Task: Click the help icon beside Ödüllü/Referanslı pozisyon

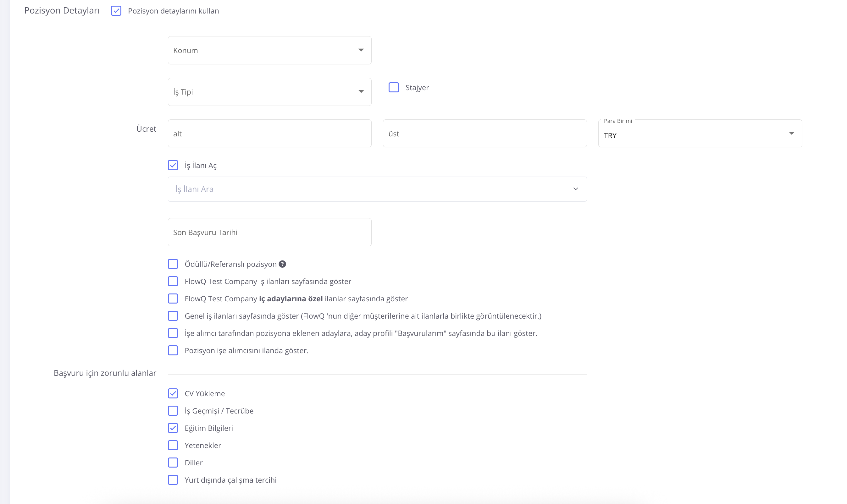Action: point(282,264)
